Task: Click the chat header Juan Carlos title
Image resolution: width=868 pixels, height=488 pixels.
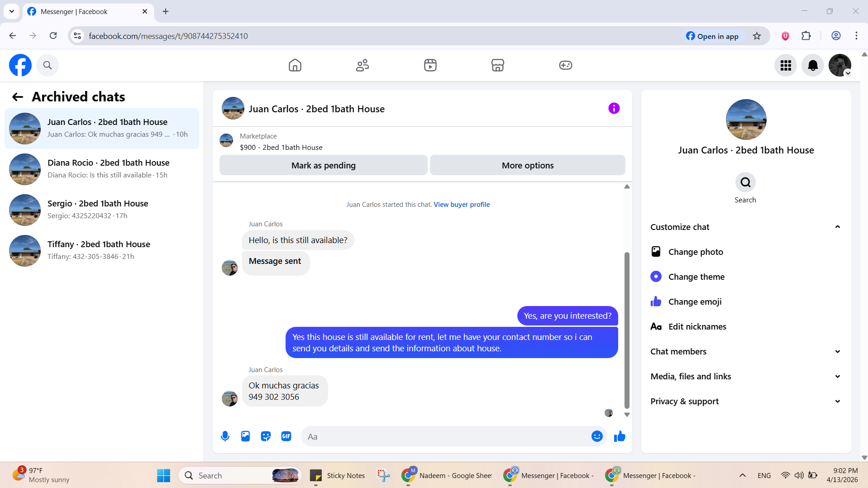Action: click(316, 109)
